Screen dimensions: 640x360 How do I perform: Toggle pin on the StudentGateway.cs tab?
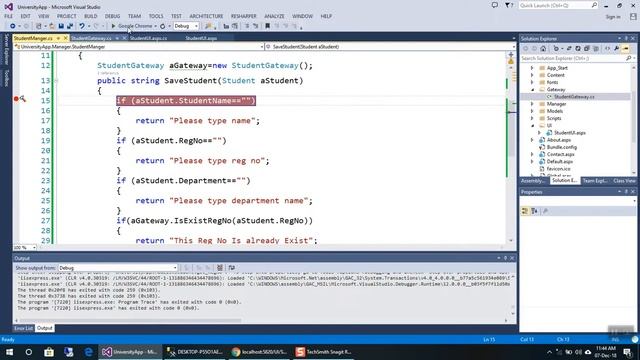pos(117,38)
